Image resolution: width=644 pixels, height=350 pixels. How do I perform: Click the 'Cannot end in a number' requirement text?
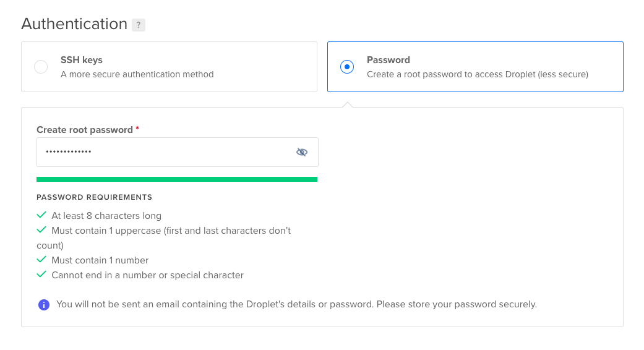[147, 275]
